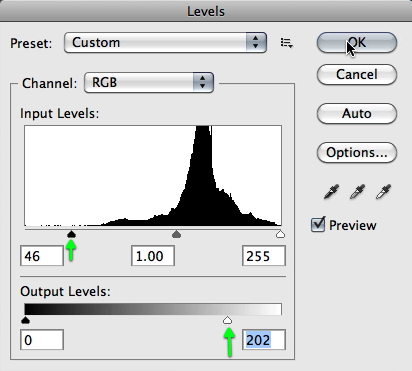This screenshot has height=371, width=412.
Task: Open the preset options menu icon
Action: [287, 43]
